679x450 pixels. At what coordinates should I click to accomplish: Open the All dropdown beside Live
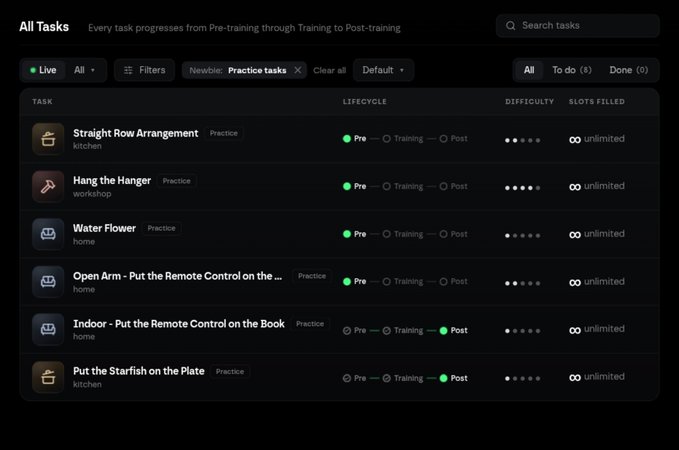84,70
